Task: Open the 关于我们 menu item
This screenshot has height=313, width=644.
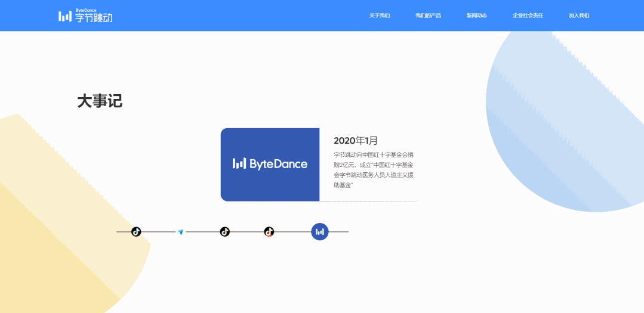Action: pyautogui.click(x=380, y=16)
